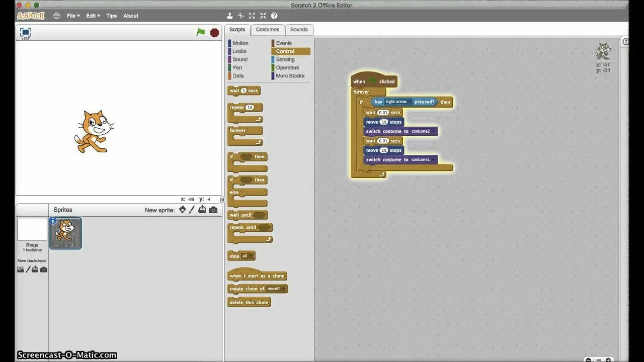Viewport: 644px width, 362px height.
Task: Select the Delete scissors tool
Action: click(x=241, y=16)
